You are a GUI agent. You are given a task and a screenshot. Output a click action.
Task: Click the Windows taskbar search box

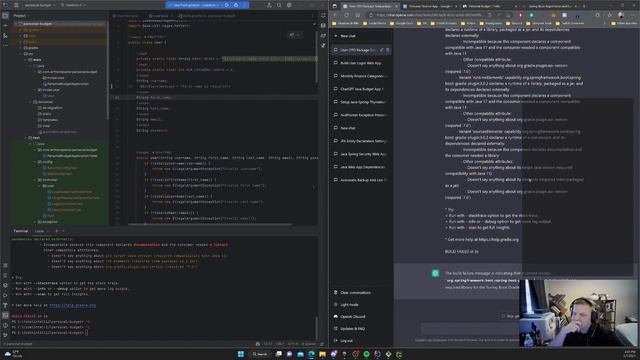260,354
